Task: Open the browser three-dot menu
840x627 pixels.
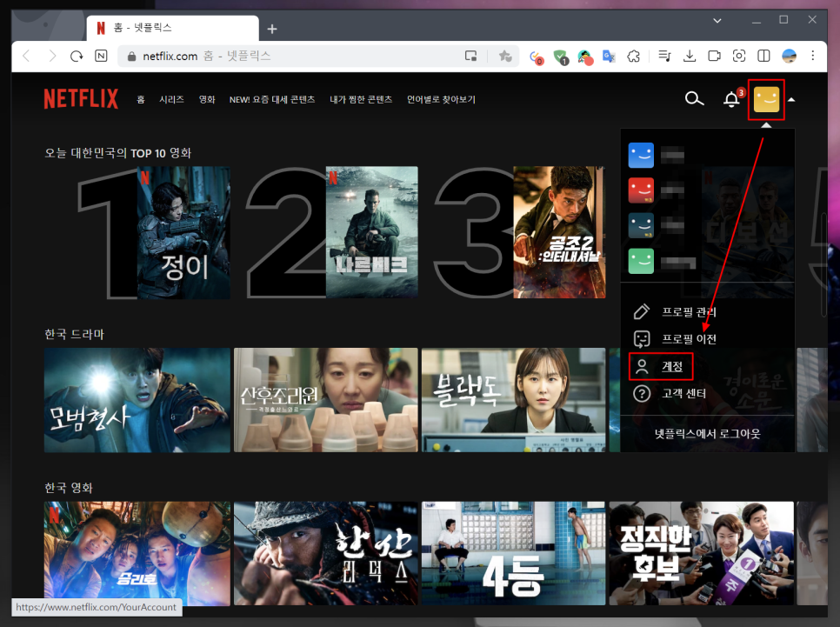Action: point(813,56)
